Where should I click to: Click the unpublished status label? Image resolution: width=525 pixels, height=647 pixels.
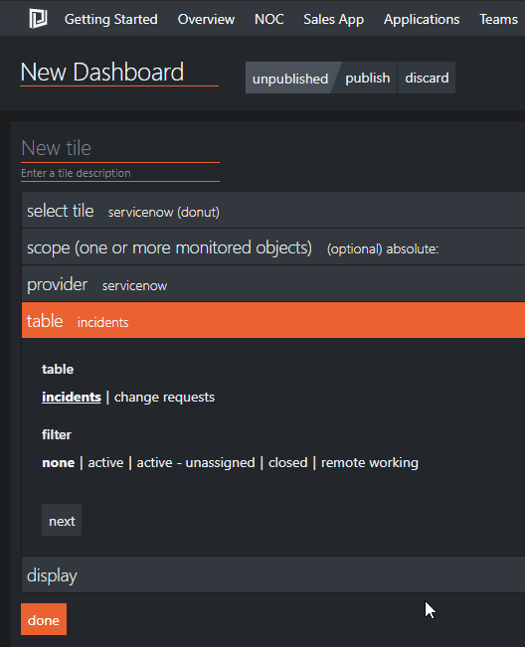[x=290, y=78]
